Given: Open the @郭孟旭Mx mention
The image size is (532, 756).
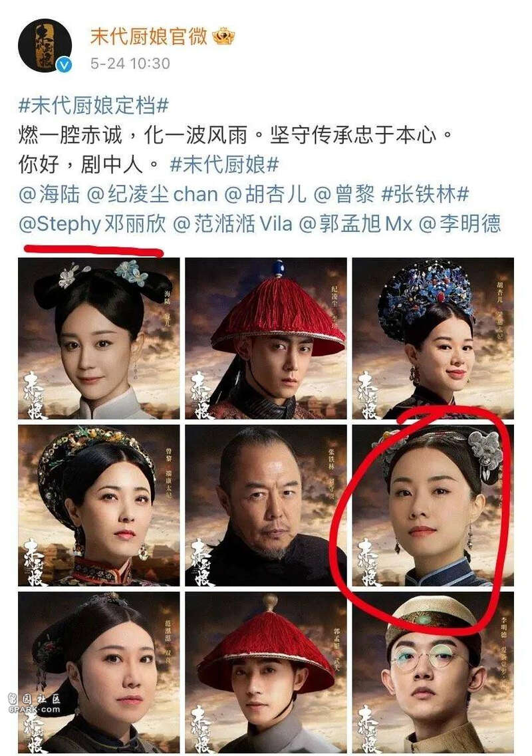Looking at the screenshot, I should pos(356,223).
